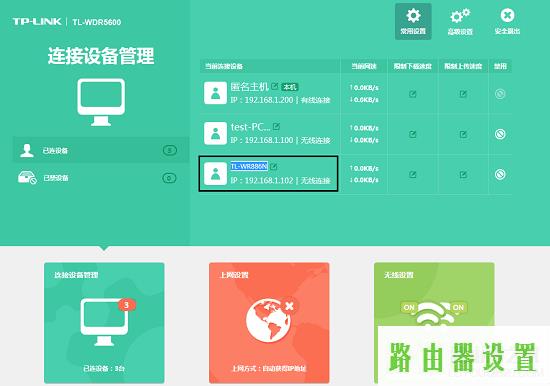Click the 当前连接设备 column header
Screen dimensions: 550x386
pos(224,66)
